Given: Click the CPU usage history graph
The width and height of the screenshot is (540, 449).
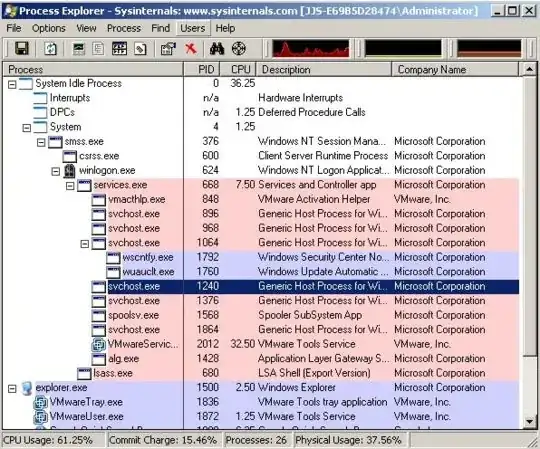Looking at the screenshot, I should click(x=311, y=49).
